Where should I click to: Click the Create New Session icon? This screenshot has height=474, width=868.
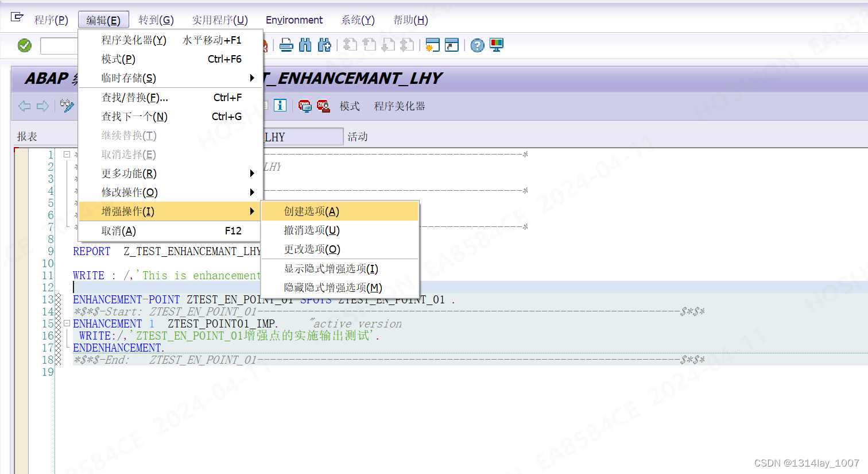432,45
